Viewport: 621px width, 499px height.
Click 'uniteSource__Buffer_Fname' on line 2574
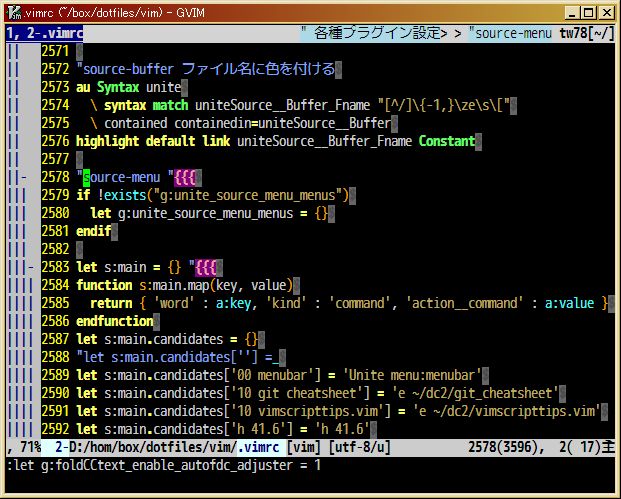283,105
